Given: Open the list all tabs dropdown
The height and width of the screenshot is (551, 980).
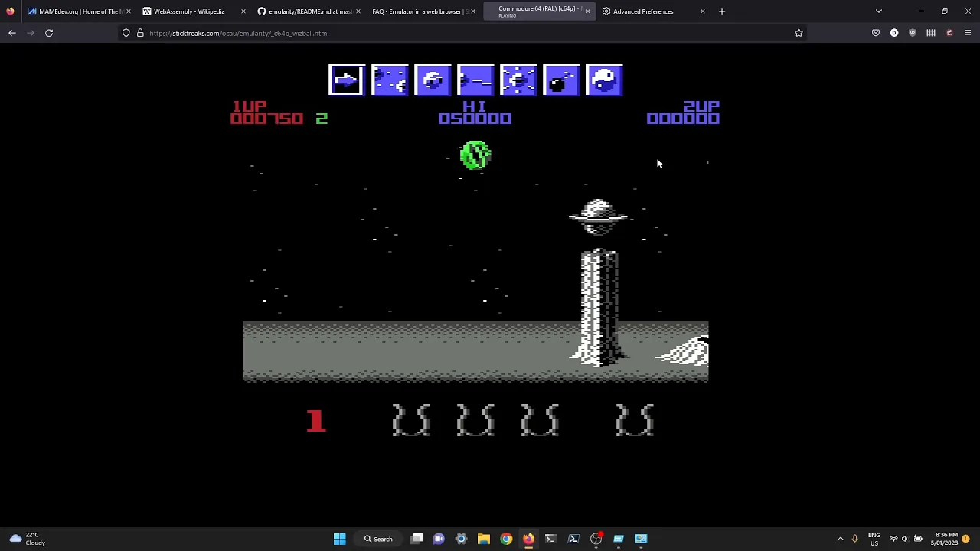Looking at the screenshot, I should (x=879, y=11).
